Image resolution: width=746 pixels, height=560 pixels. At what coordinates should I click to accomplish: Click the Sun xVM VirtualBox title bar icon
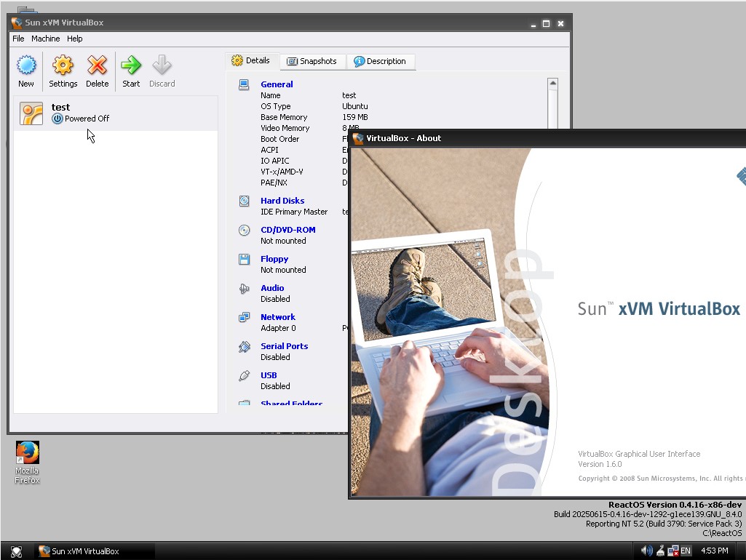(17, 23)
